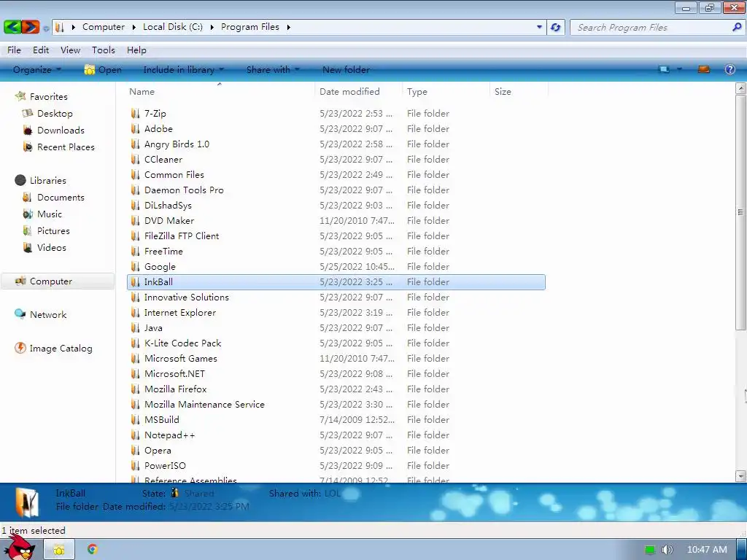Image resolution: width=747 pixels, height=560 pixels.
Task: Select Computer in the navigation pane
Action: [58, 281]
